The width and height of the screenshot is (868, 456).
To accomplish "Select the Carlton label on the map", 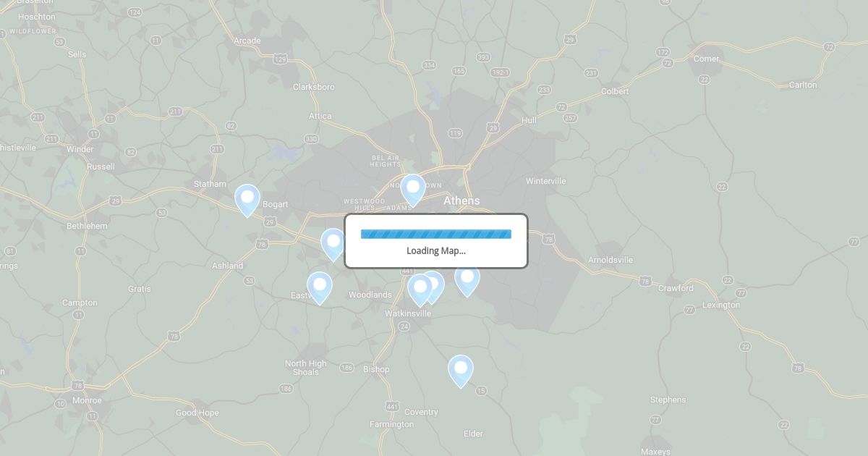I will (x=803, y=85).
